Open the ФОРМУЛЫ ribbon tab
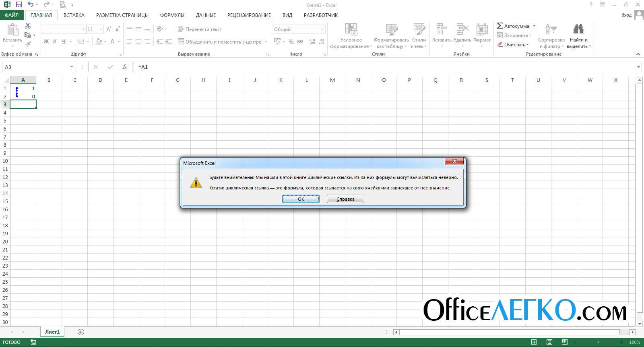644x347 pixels. [172, 15]
